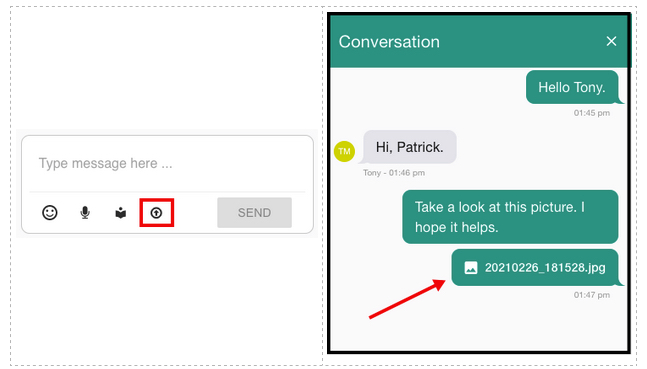Focus the 'Type message here ...' field
This screenshot has width=647, height=369.
167,163
